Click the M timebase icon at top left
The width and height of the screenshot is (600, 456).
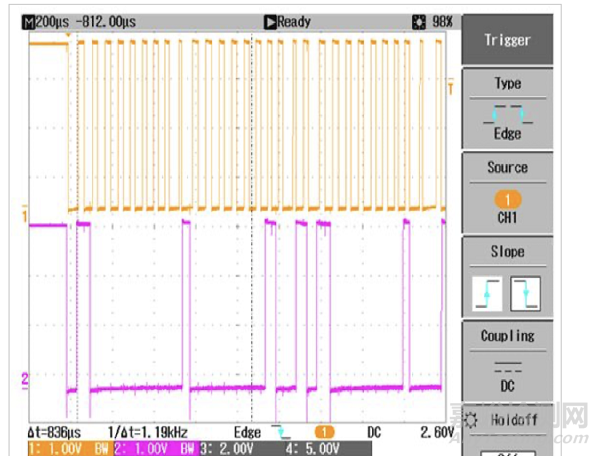27,21
